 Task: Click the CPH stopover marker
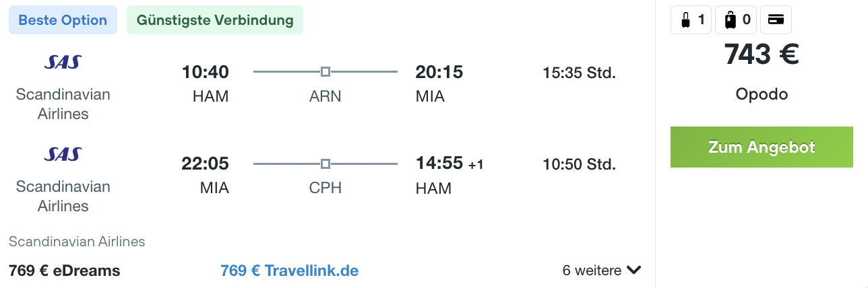click(325, 164)
